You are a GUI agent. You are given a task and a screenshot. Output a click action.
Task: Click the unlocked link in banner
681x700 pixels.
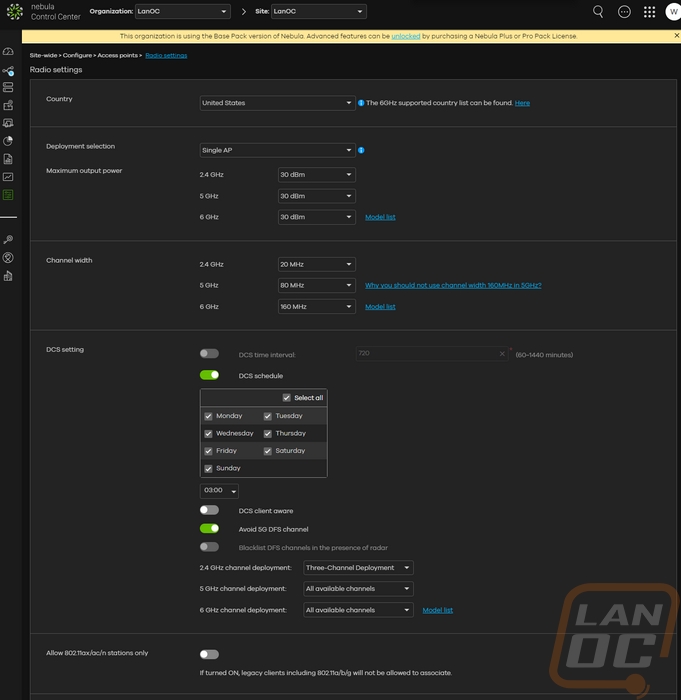(405, 36)
